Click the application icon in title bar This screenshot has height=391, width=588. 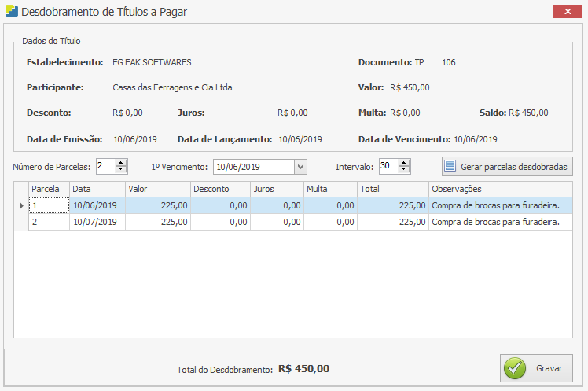click(x=11, y=12)
